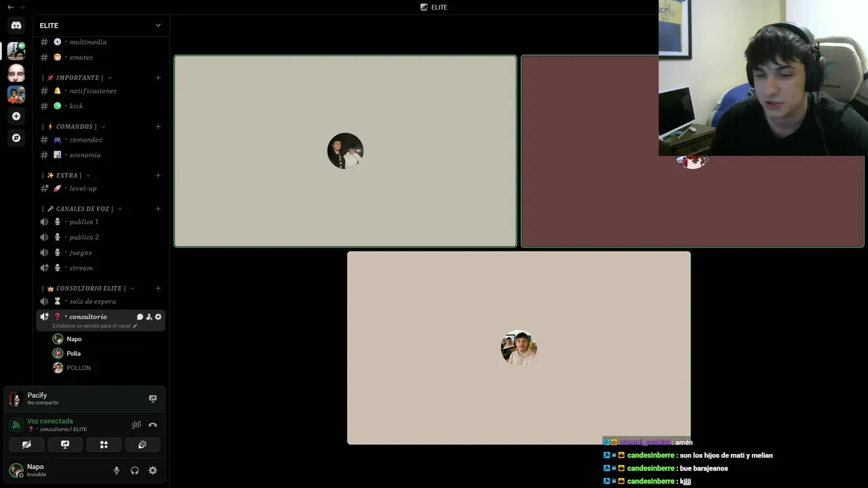Open user settings gear

pyautogui.click(x=153, y=470)
